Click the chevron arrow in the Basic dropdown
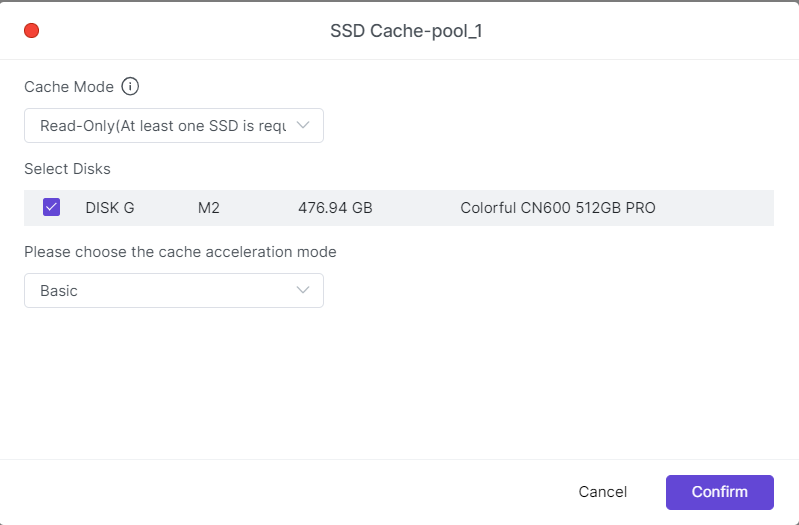Viewport: 799px width, 525px height. pos(304,291)
